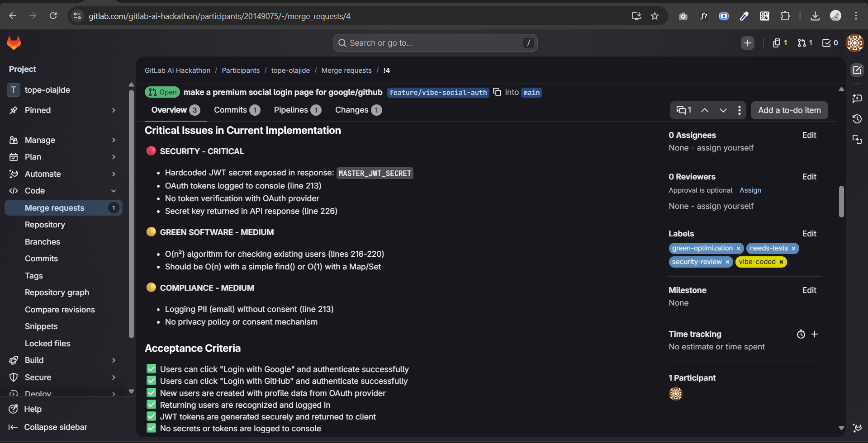The image size is (868, 443).
Task: Remove the green-optimization label
Action: click(738, 249)
